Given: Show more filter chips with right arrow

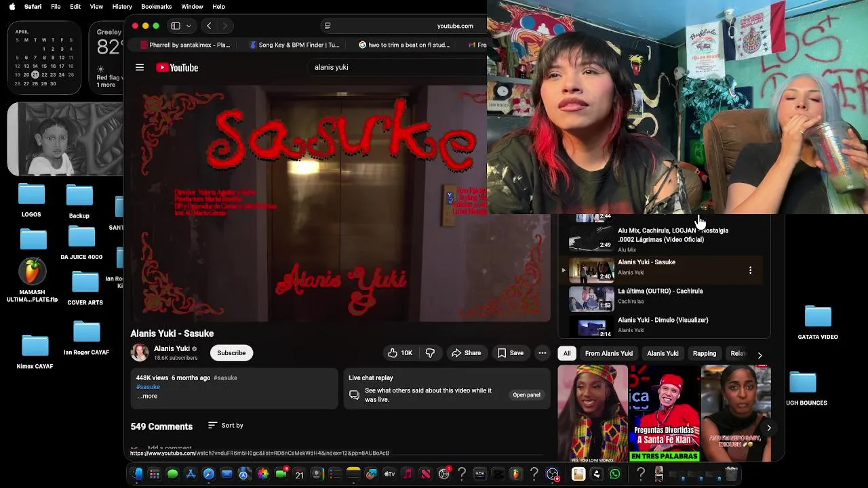Looking at the screenshot, I should click(759, 354).
